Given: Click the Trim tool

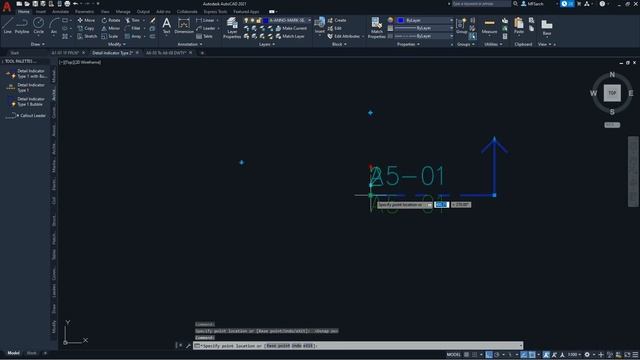Looking at the screenshot, I should coord(132,20).
